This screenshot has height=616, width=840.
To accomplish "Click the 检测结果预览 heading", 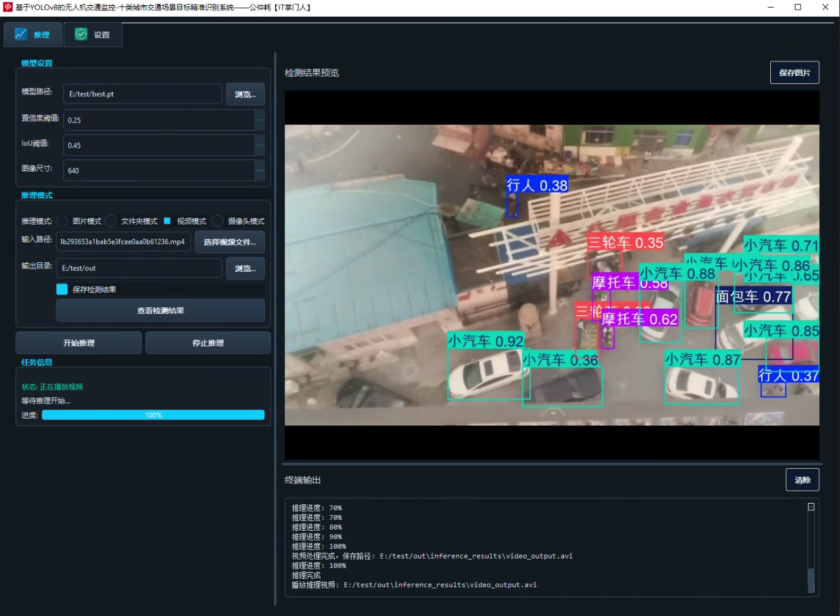I will tap(312, 73).
